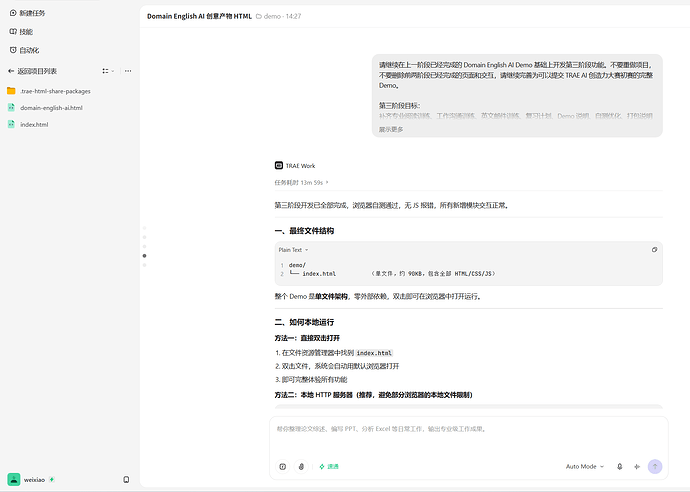The width and height of the screenshot is (690, 492).
Task: Go back via 返回项目列表 arrow
Action: [x=11, y=71]
